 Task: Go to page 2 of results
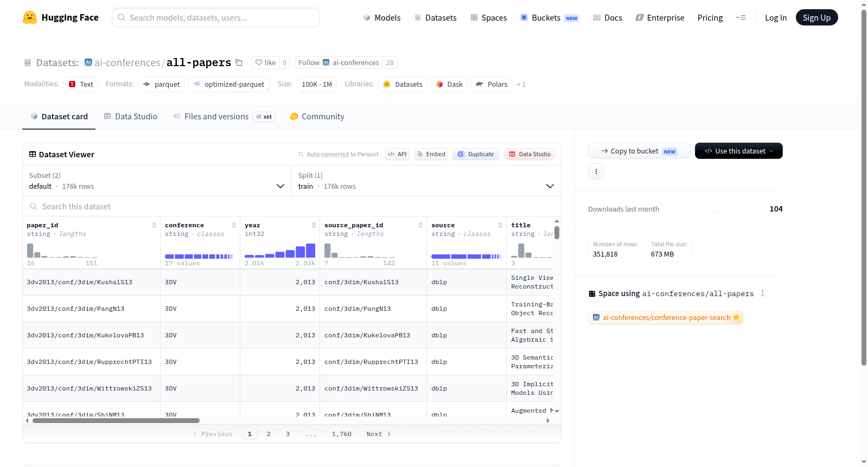269,434
